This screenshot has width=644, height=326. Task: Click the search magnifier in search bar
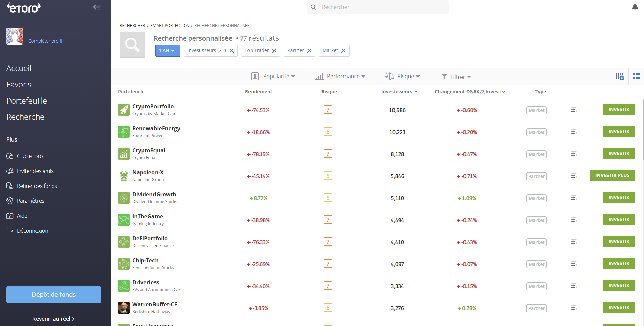coord(313,7)
